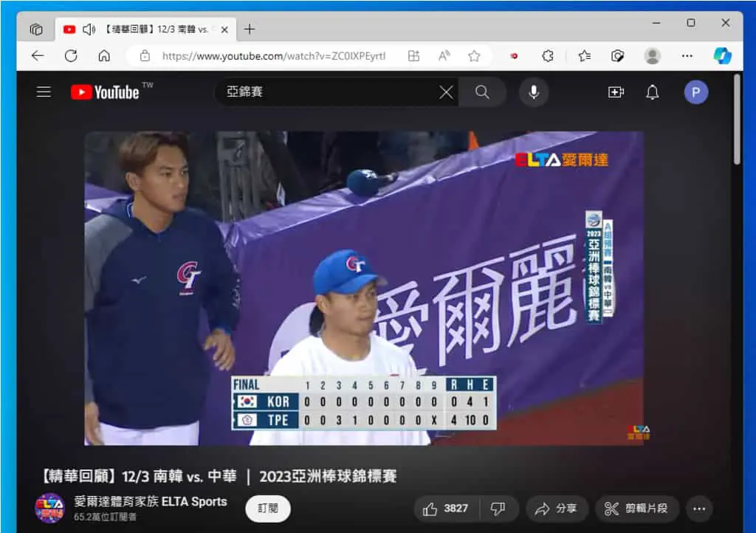Subscribe with the 訂閱 button
The image size is (756, 533).
(267, 509)
